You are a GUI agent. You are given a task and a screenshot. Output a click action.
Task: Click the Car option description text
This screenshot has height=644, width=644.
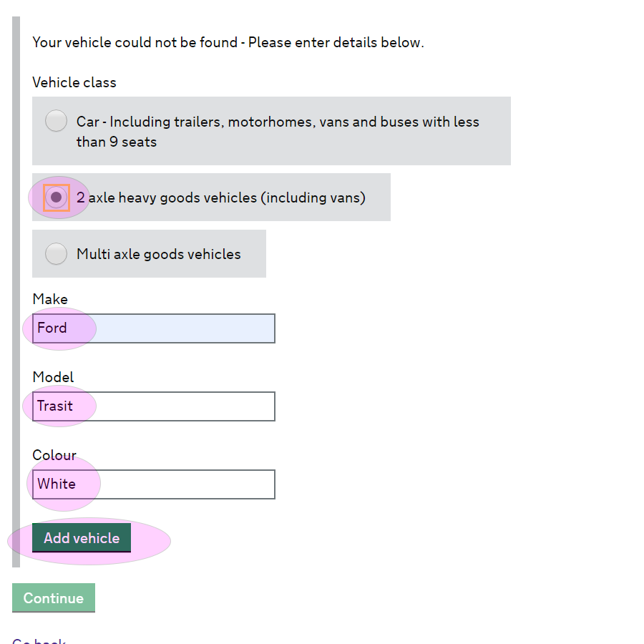pos(278,132)
